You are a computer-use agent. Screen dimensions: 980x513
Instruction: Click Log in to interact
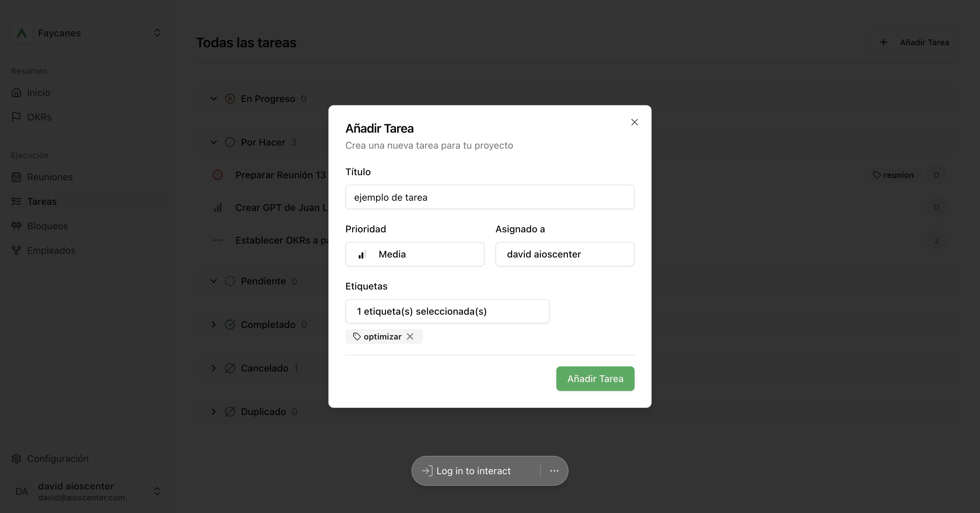(467, 471)
